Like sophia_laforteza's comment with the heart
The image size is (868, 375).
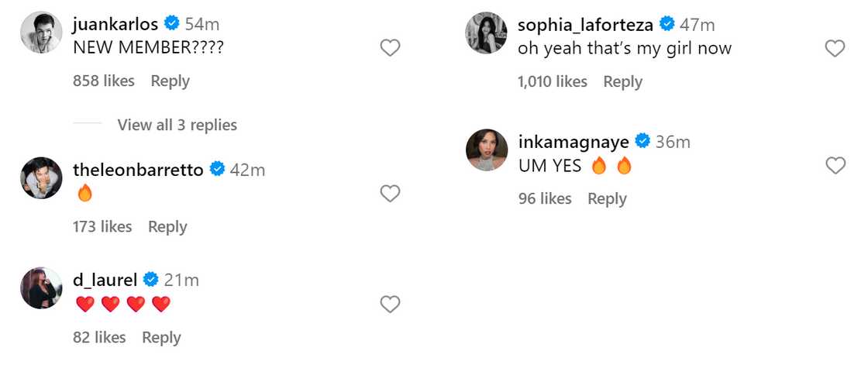tap(835, 49)
